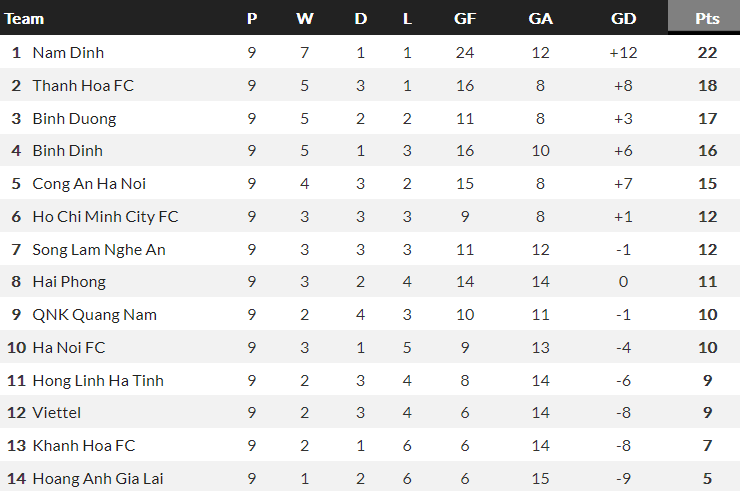
Task: Open Song Lam Nghe An row
Action: coord(98,249)
